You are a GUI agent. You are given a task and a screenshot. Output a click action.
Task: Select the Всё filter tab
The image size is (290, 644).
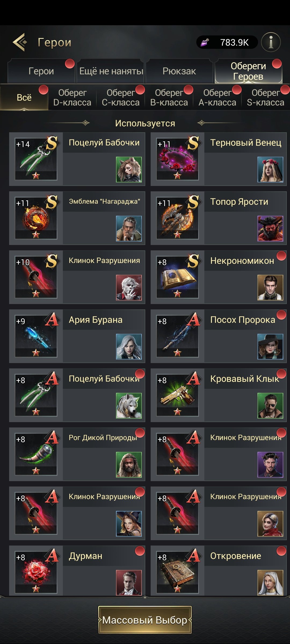pyautogui.click(x=24, y=97)
